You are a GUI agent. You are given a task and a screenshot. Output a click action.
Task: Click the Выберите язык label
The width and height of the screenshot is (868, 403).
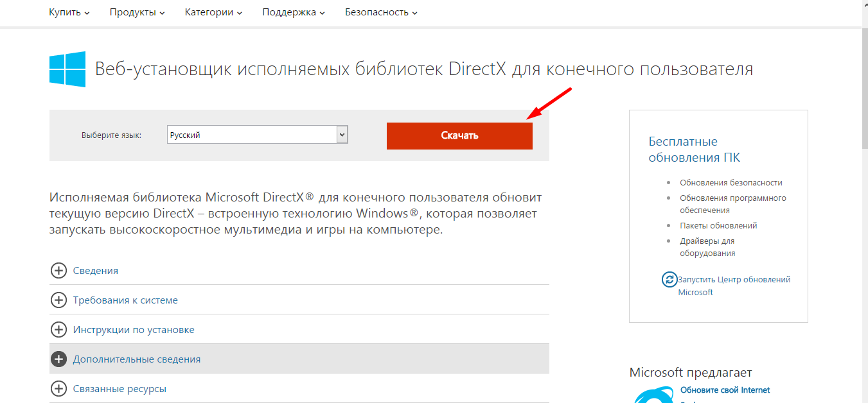pos(111,135)
